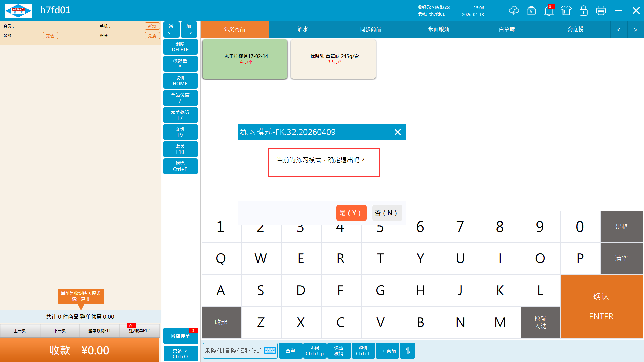Screen dimensions: 644x362
Task: Click the shirt skin theme icon
Action: pyautogui.click(x=566, y=10)
